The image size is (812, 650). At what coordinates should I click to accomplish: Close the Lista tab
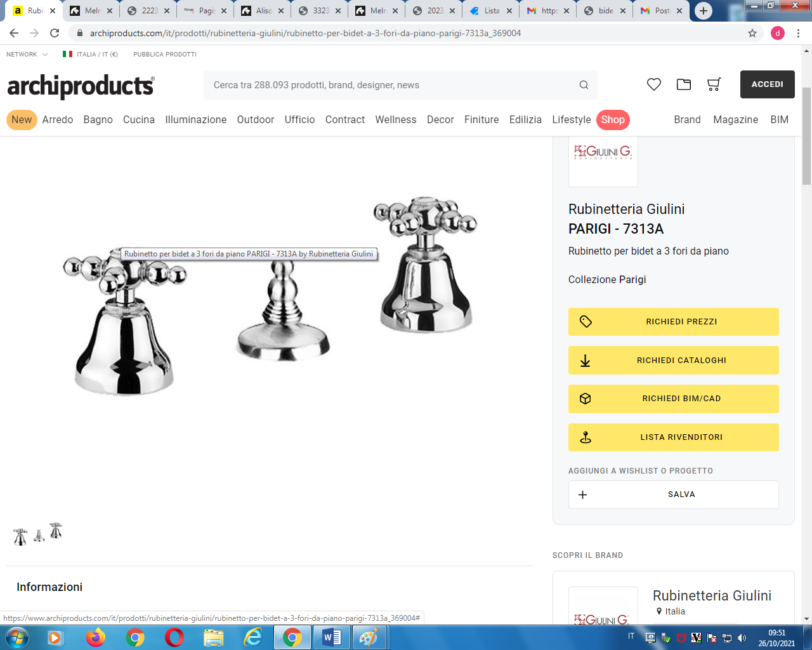(x=509, y=11)
